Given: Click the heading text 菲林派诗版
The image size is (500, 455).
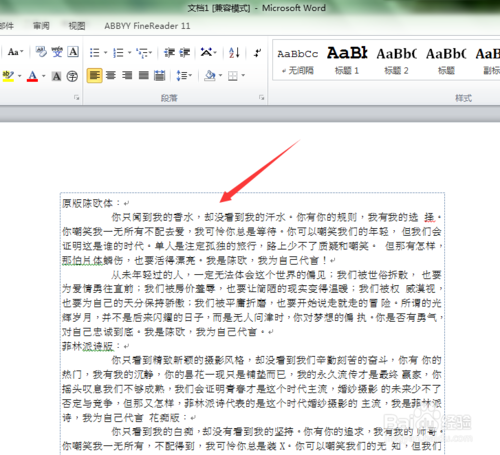Looking at the screenshot, I should click(88, 346).
